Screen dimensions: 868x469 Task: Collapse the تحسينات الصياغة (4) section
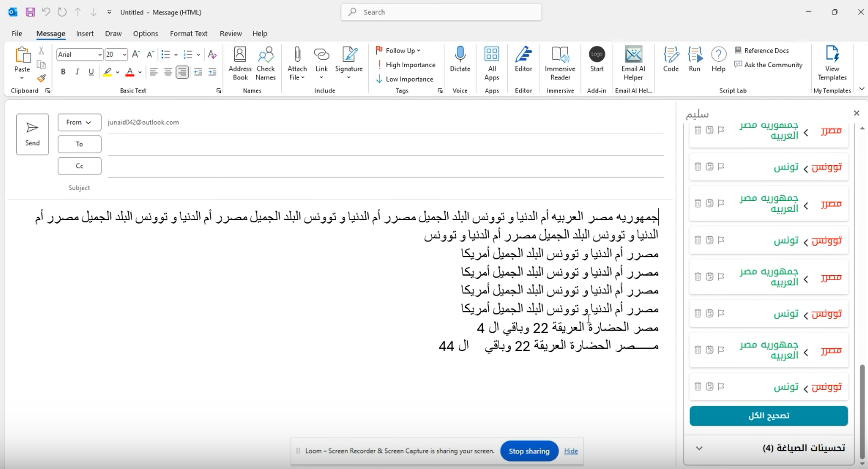pos(699,448)
